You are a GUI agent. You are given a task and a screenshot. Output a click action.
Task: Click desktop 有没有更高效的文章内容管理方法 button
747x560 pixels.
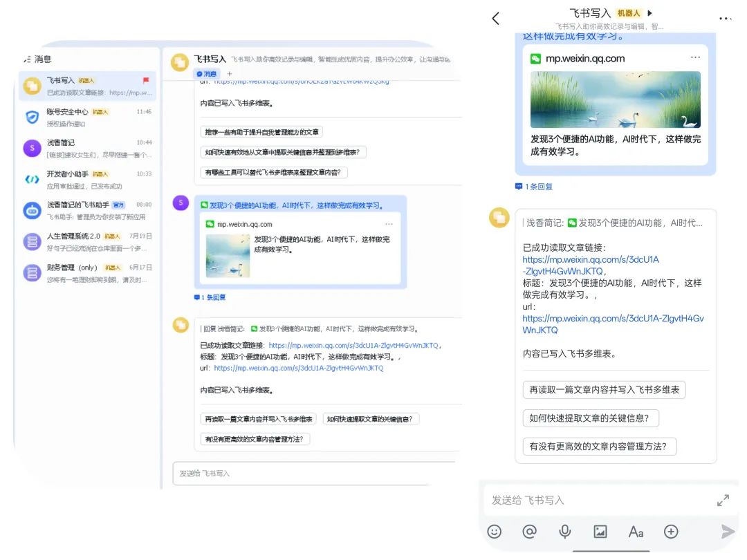(x=255, y=439)
